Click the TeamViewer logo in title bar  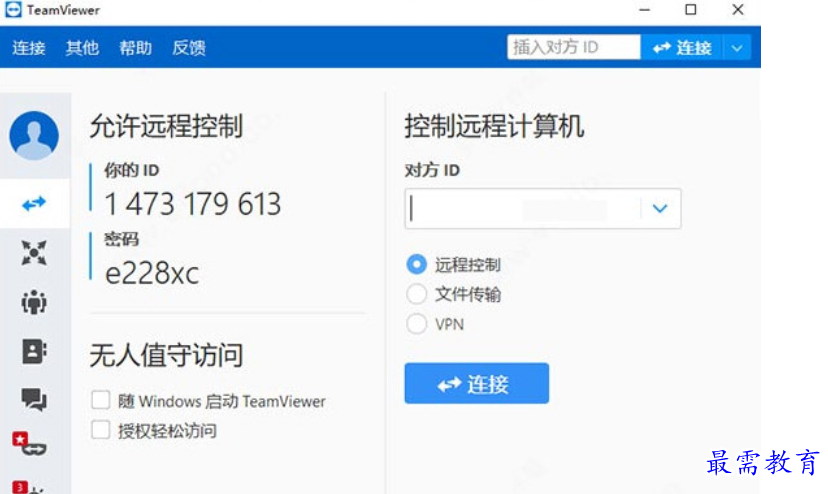(x=13, y=10)
